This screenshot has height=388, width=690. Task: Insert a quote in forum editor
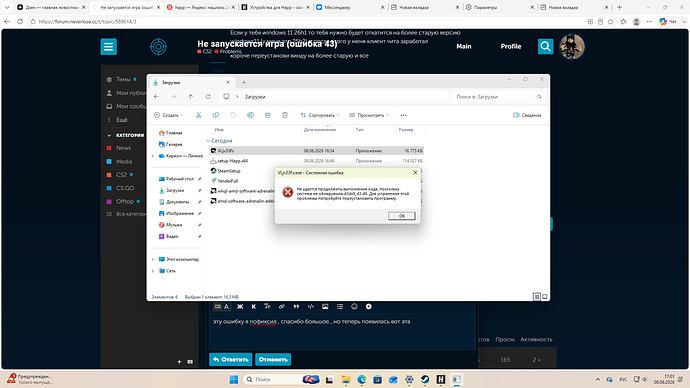click(296, 307)
